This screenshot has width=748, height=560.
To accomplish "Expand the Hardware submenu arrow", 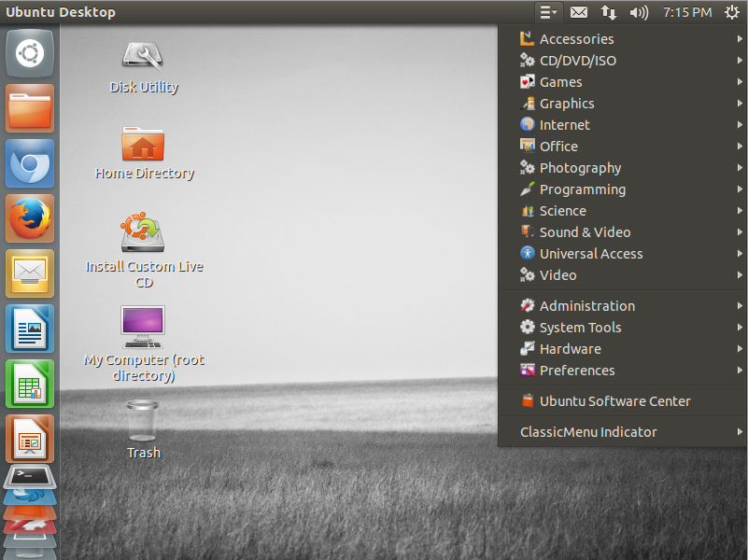I will (x=740, y=349).
